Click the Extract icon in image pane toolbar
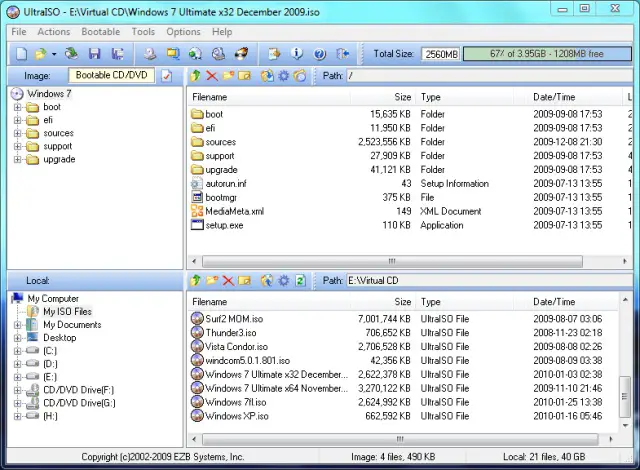Image resolution: width=640 pixels, height=470 pixels. [x=267, y=75]
